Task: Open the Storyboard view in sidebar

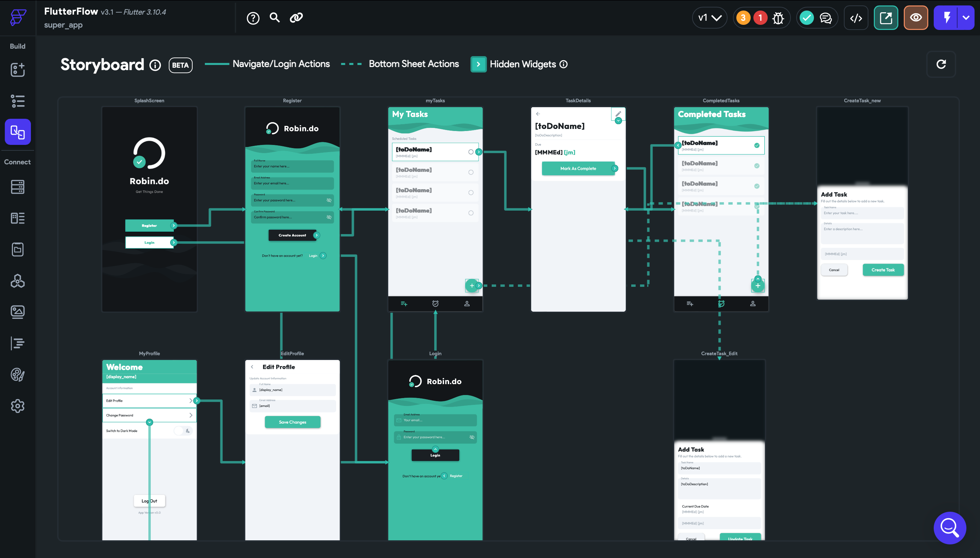Action: [x=18, y=132]
